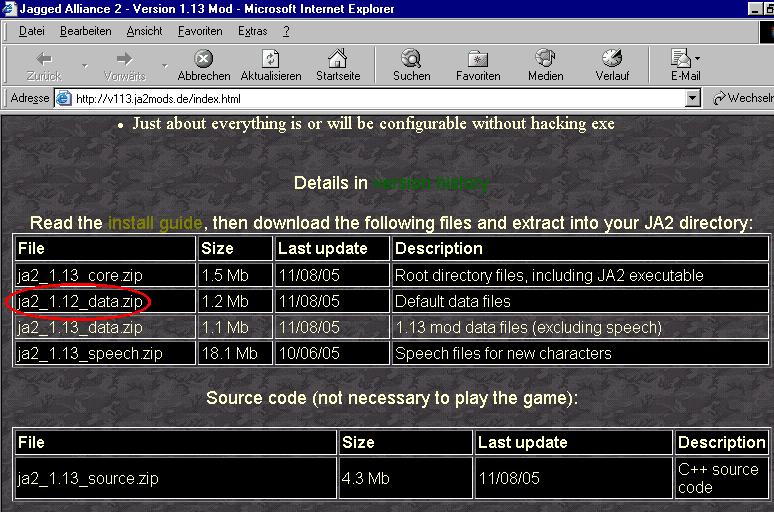Click the Wechseln zu go button

(743, 98)
